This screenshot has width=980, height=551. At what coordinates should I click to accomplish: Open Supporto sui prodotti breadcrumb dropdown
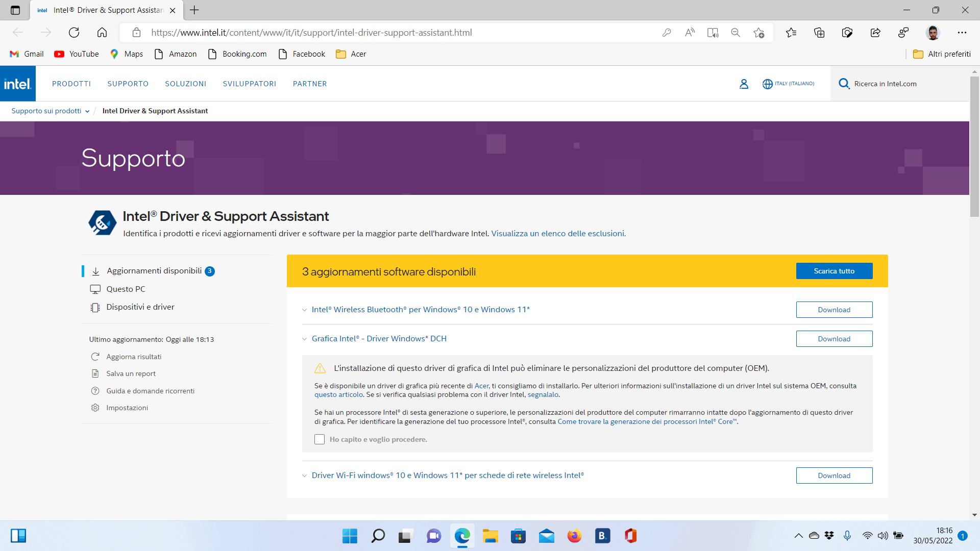[51, 111]
